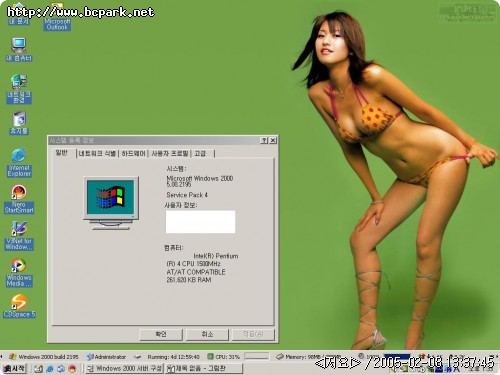Switch to Windows 2000 server configuration taskbar item
This screenshot has height=375, width=500.
point(124,369)
